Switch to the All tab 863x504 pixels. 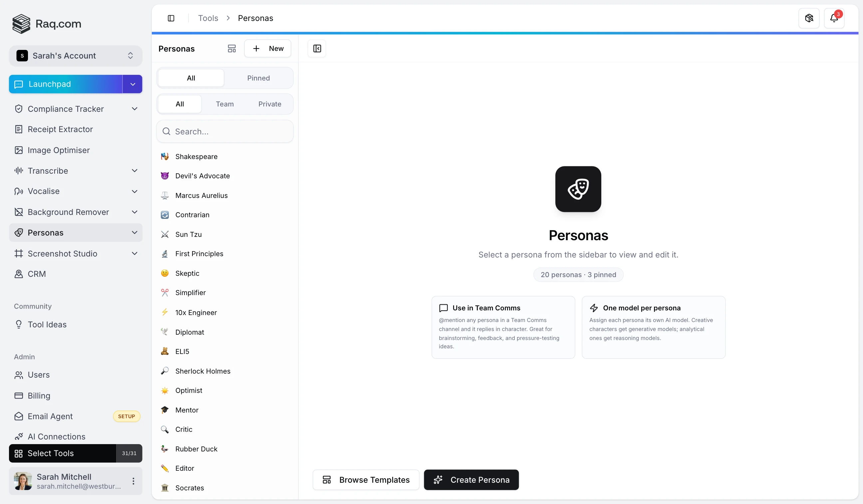pos(191,78)
